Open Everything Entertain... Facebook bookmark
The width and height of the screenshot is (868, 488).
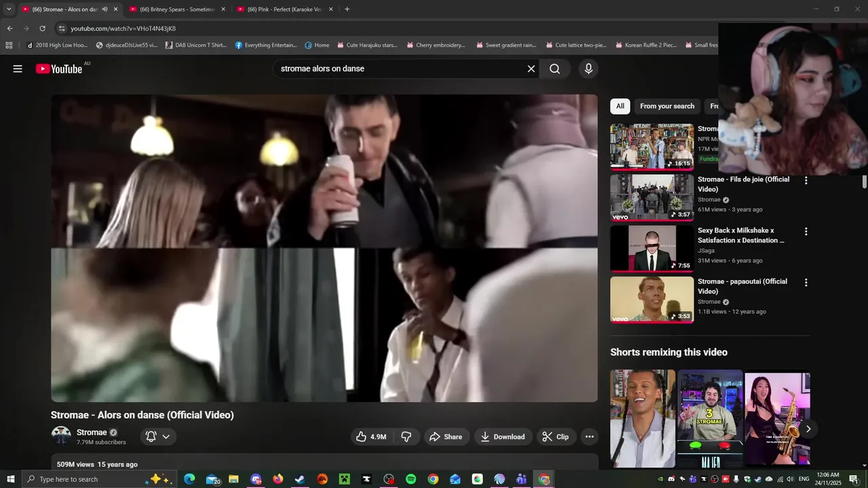coord(266,45)
